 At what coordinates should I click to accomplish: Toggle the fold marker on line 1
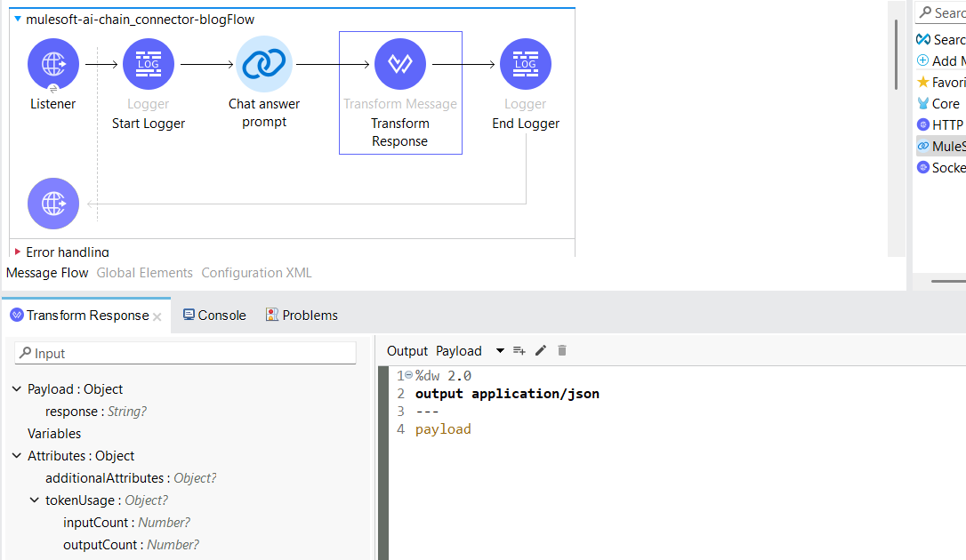408,375
